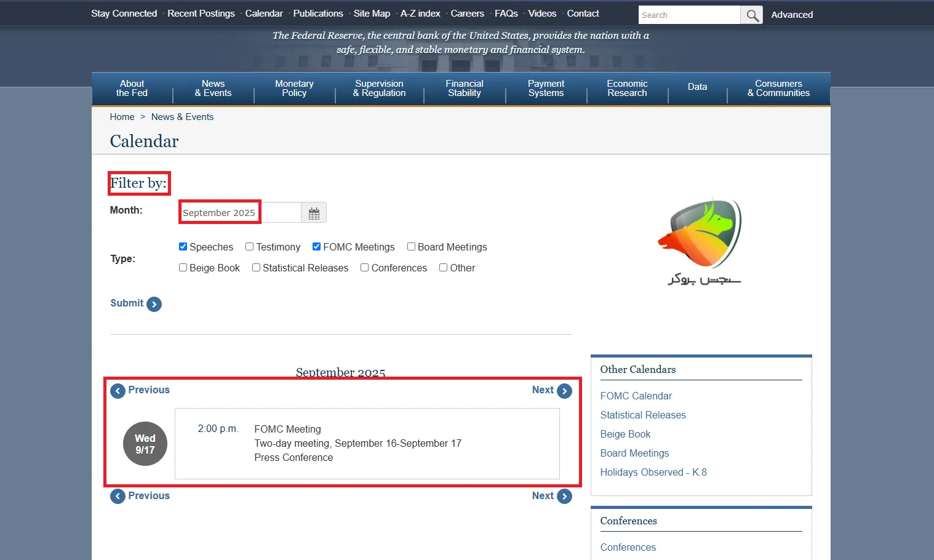Check the Beige Book filter checkbox

tap(183, 268)
